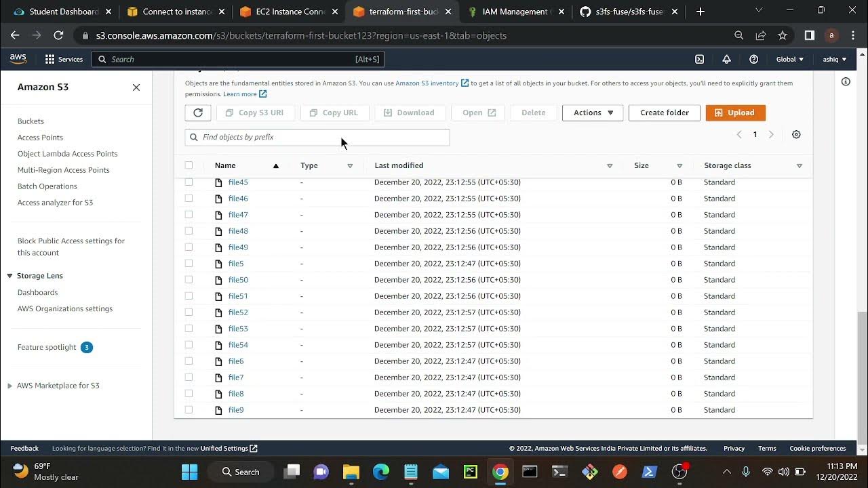The image size is (868, 488).
Task: Expand AWS Marketplace for S3 section
Action: [9, 386]
